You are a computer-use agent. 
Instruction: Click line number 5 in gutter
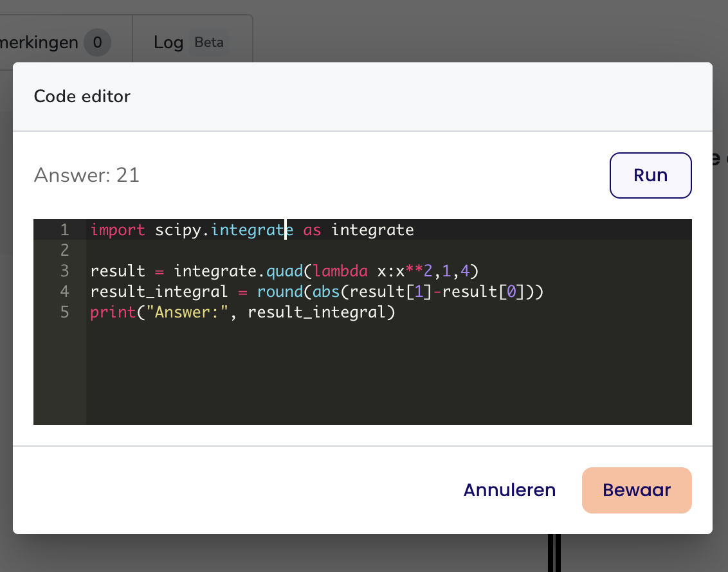64,312
